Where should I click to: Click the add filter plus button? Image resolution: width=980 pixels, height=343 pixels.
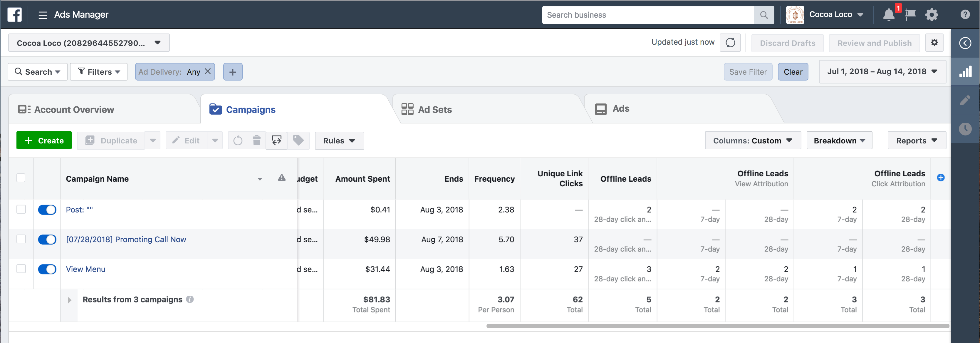pyautogui.click(x=232, y=72)
